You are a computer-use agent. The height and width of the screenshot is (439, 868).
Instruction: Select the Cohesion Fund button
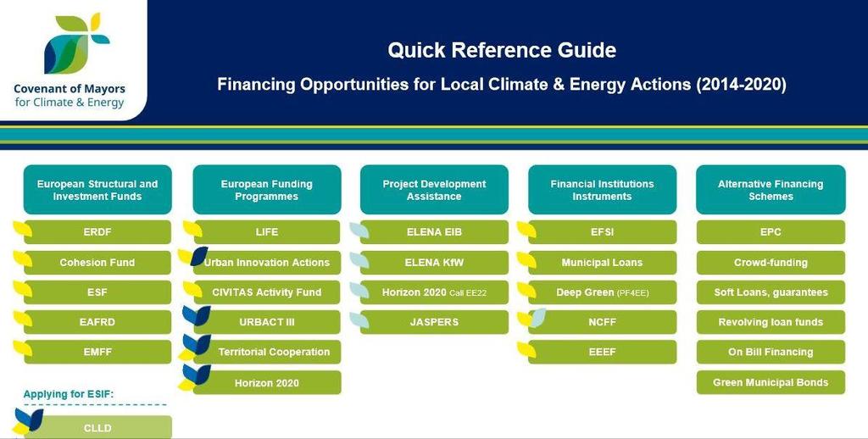coord(97,263)
